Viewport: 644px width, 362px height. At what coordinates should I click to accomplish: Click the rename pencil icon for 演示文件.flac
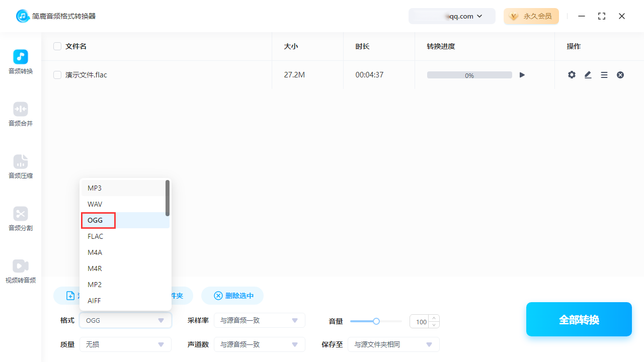tap(588, 74)
